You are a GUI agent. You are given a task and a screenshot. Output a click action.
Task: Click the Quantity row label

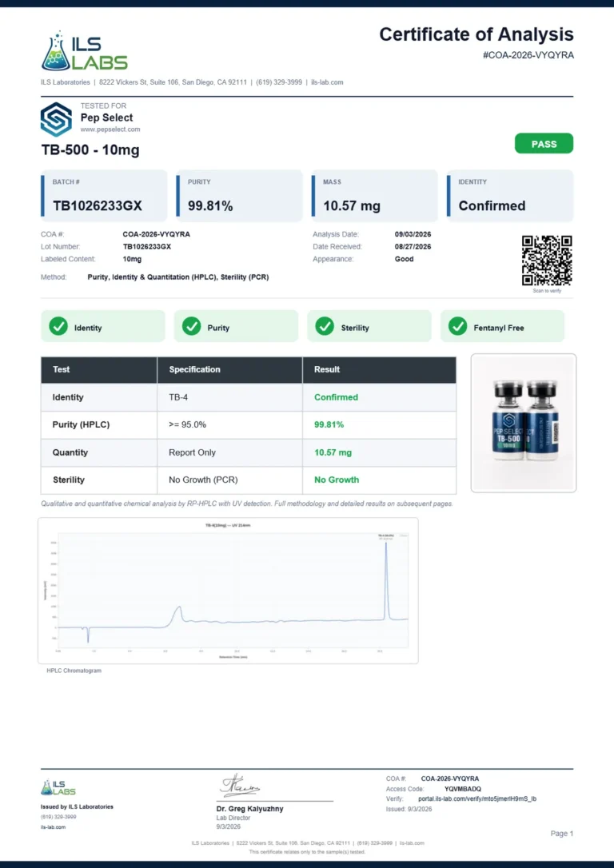tap(70, 452)
